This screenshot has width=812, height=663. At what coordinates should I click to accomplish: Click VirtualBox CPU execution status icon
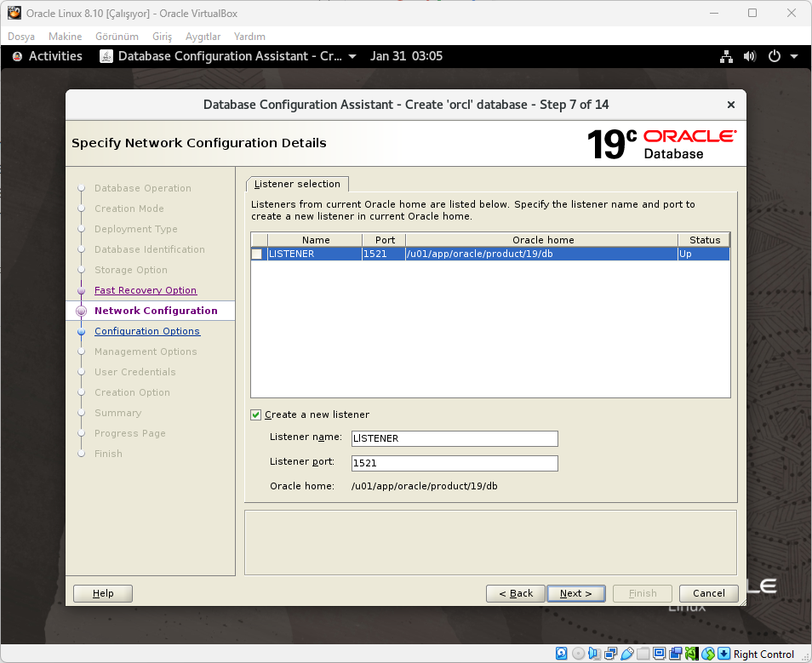tap(691, 654)
